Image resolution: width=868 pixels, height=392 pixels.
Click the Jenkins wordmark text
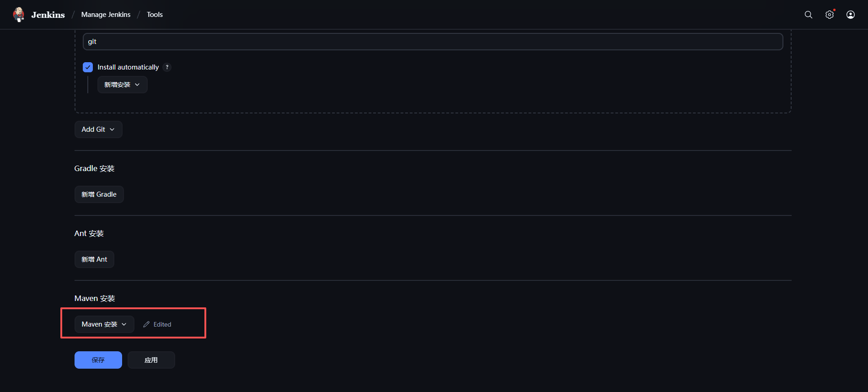pyautogui.click(x=48, y=15)
